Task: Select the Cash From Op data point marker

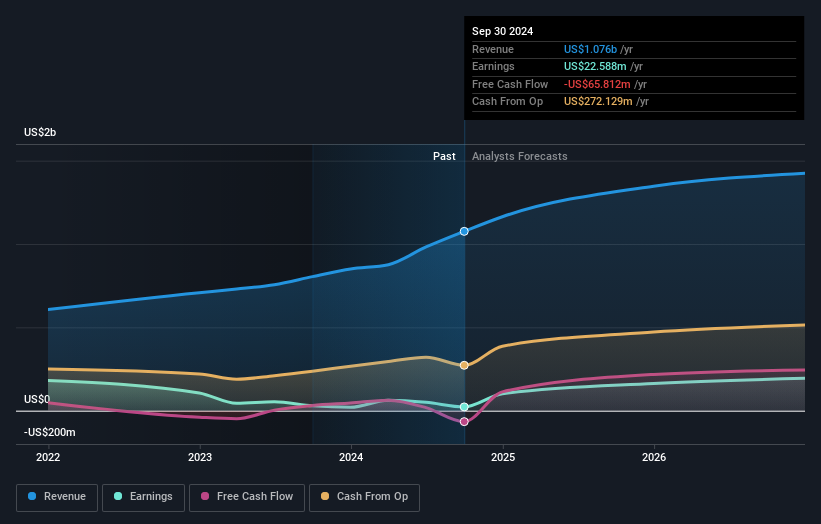Action: click(464, 365)
